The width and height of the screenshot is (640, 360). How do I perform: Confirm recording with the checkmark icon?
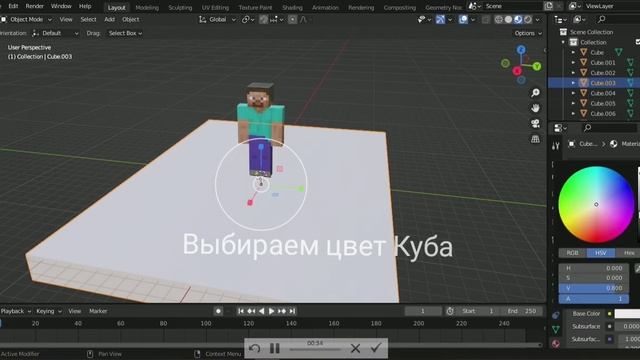coord(376,348)
